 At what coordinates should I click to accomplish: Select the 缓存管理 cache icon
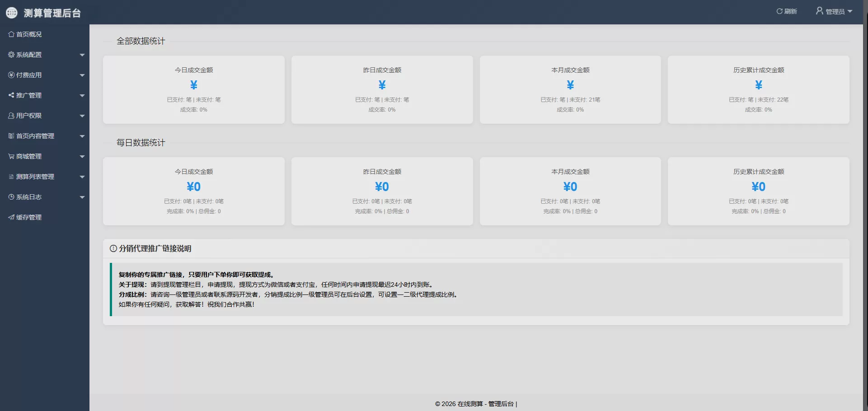point(11,217)
